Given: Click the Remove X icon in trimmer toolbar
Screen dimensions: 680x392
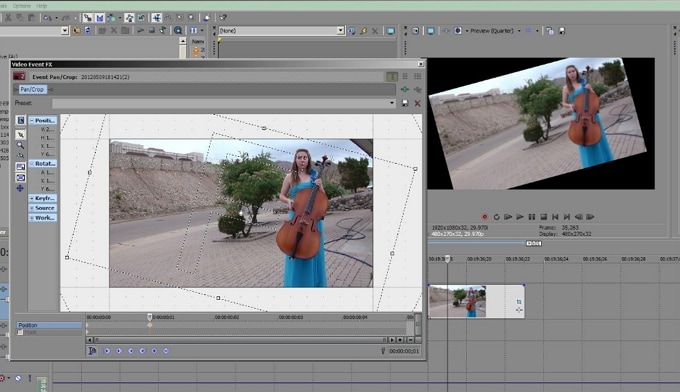Looking at the screenshot, I should [375, 31].
